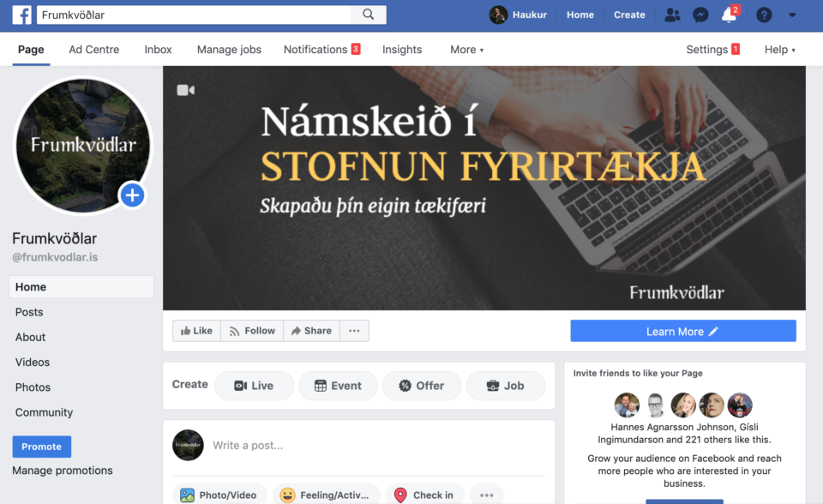Open the notifications bell icon

click(x=729, y=15)
